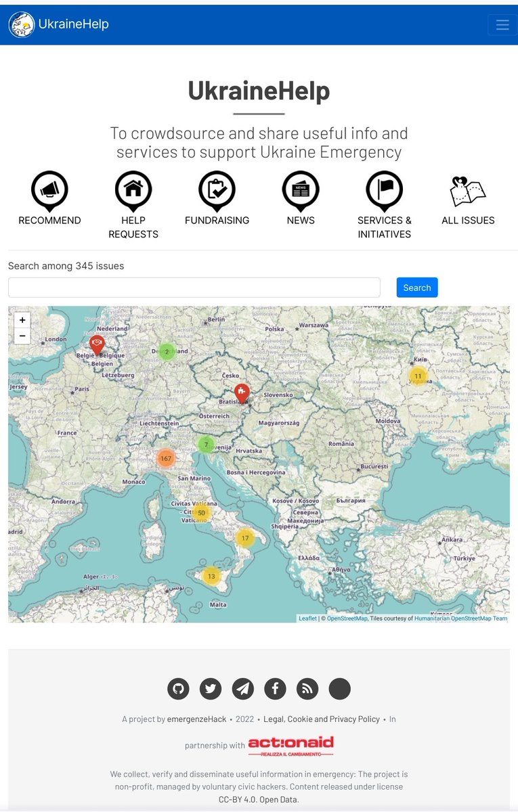Click the blue Search button
Viewport: 518px width, 812px height.
pyautogui.click(x=417, y=288)
